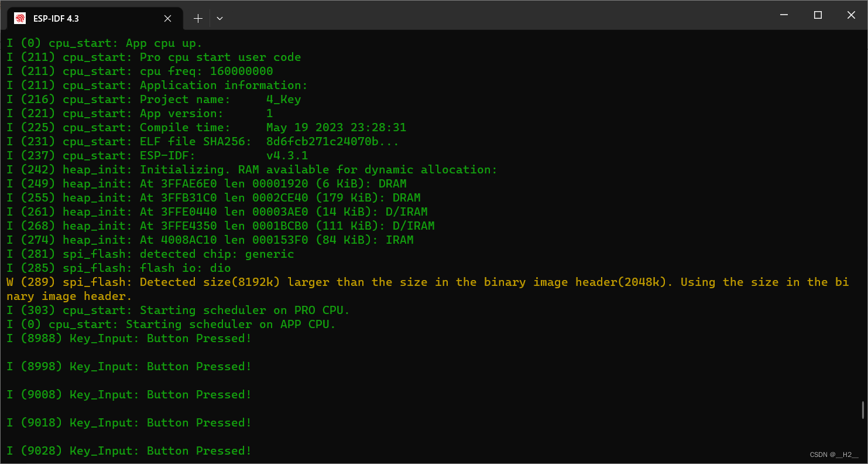Click the heap line 'At 4008AC10'
The height and width of the screenshot is (464, 868).
tap(210, 240)
